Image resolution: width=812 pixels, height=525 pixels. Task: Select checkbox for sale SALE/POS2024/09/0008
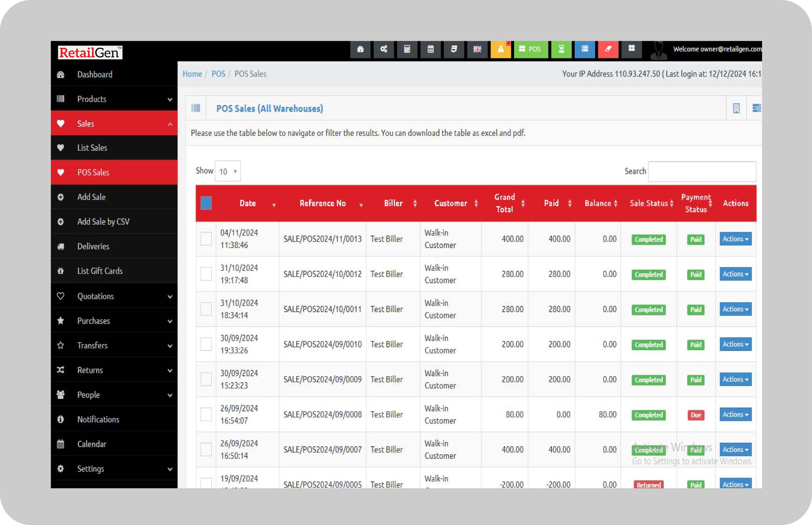tap(206, 414)
